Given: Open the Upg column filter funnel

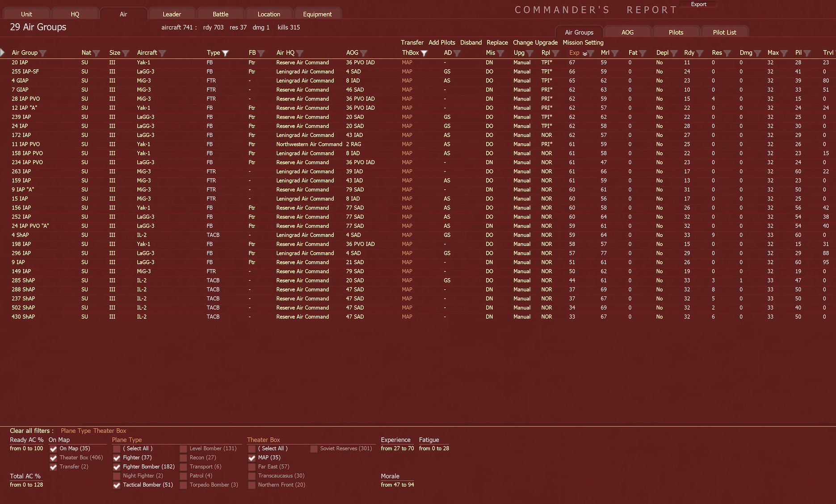Looking at the screenshot, I should [530, 53].
